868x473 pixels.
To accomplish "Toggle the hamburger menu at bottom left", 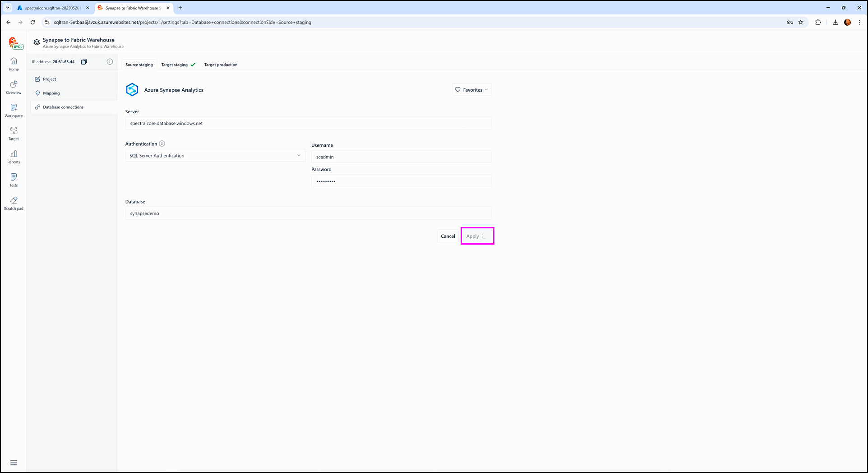I will pos(14,463).
